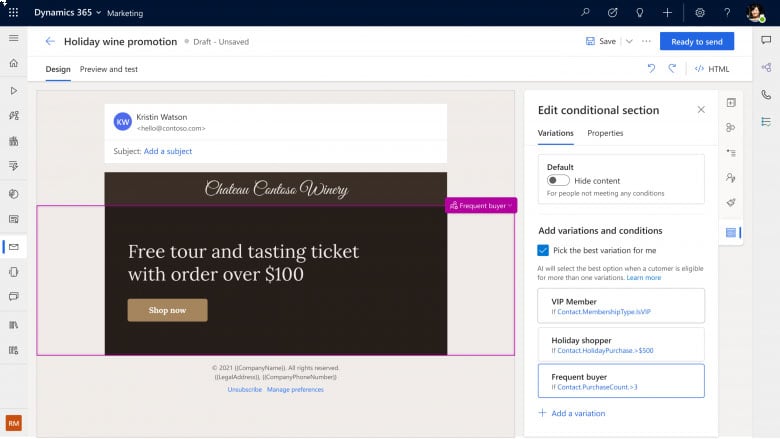Viewport: 780px width, 439px height.
Task: Click the more options ellipsis
Action: pyautogui.click(x=646, y=41)
